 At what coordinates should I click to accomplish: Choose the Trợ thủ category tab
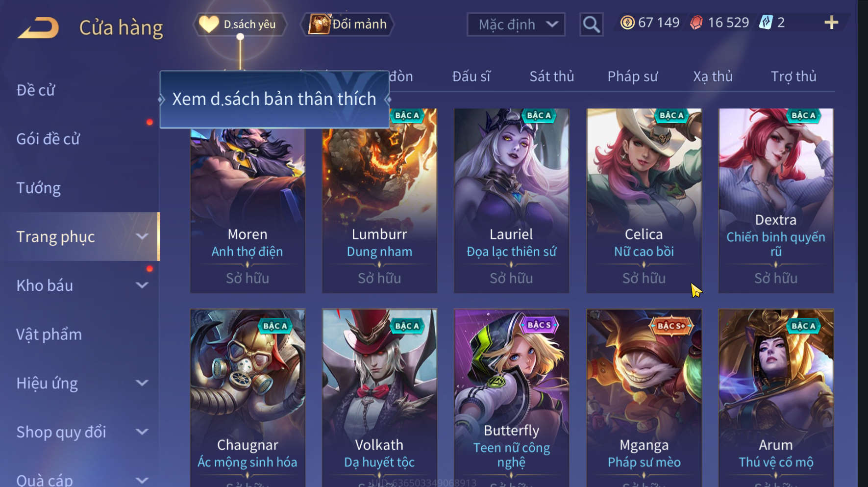point(794,76)
